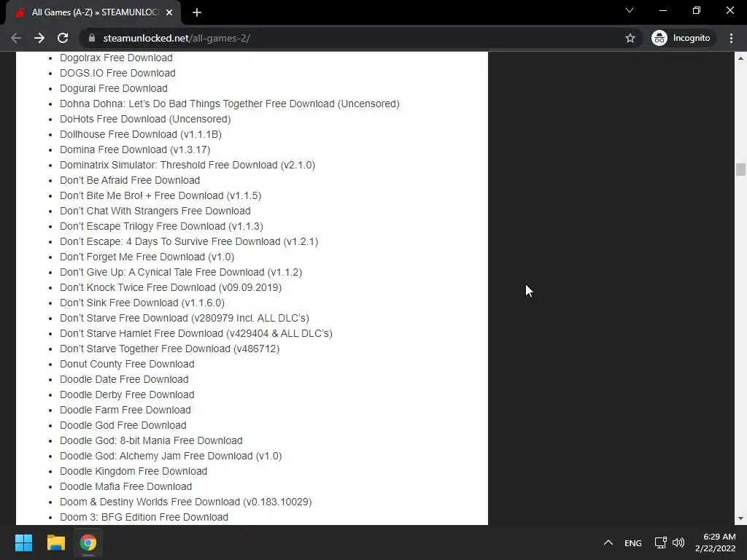The width and height of the screenshot is (747, 560).
Task: Open the Don't Be Afraid Free Download link
Action: pos(130,180)
